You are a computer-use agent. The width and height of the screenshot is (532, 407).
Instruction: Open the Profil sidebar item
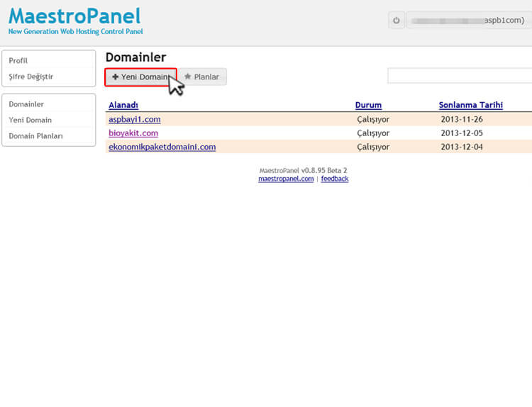[x=18, y=61]
